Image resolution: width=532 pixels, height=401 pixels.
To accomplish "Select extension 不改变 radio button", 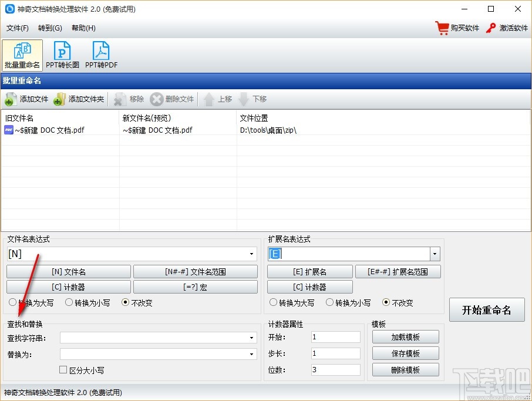I will (386, 302).
